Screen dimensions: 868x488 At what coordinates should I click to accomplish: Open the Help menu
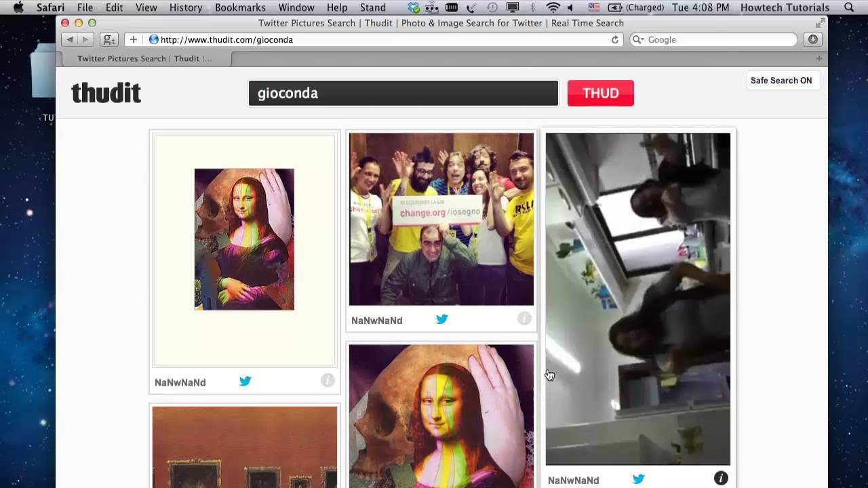(x=337, y=7)
